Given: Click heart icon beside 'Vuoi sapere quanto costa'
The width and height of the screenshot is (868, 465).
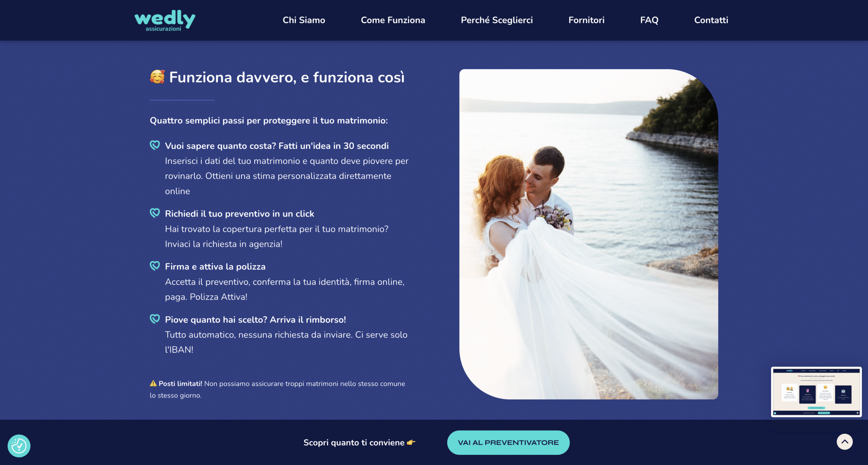Looking at the screenshot, I should click(155, 145).
